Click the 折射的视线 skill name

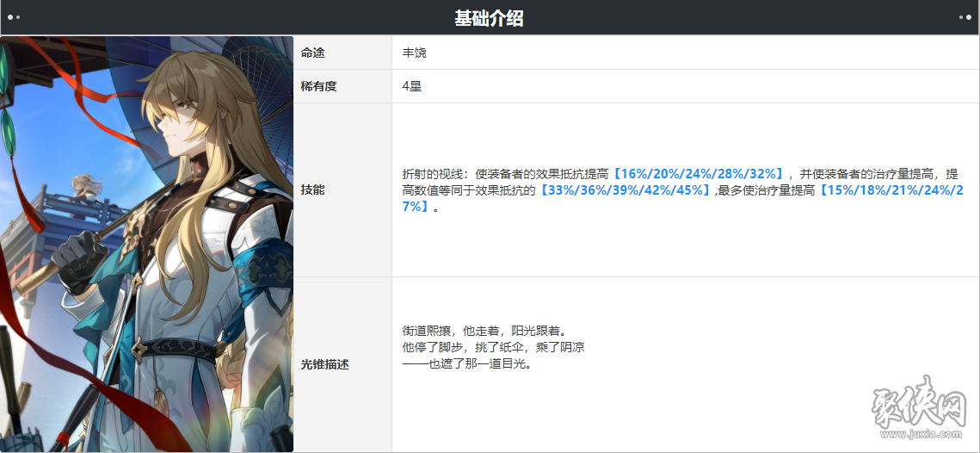tap(433, 174)
